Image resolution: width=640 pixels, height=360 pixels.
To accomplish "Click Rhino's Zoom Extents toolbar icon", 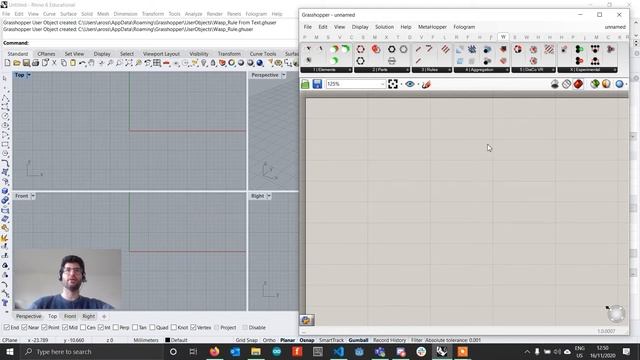I will point(129,63).
